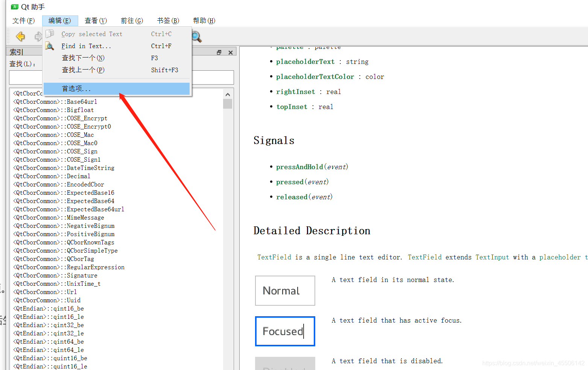588x370 pixels.
Task: Click the first TextField link in description
Action: click(x=274, y=257)
